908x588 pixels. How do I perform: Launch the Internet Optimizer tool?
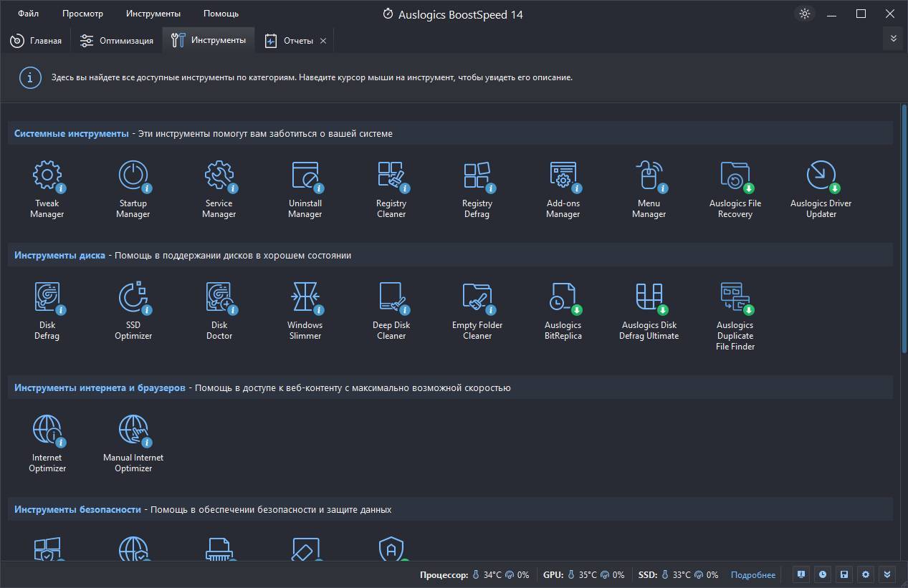pyautogui.click(x=47, y=443)
